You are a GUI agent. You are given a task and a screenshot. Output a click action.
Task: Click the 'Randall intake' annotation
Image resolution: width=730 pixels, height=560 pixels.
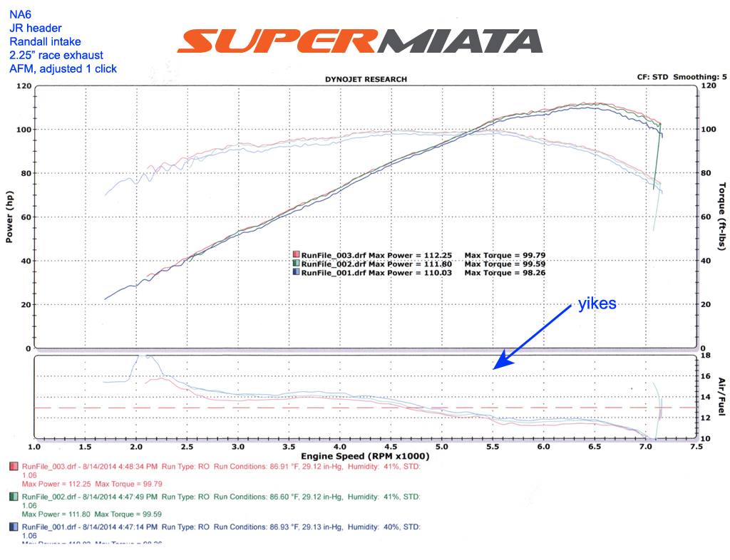[45, 41]
